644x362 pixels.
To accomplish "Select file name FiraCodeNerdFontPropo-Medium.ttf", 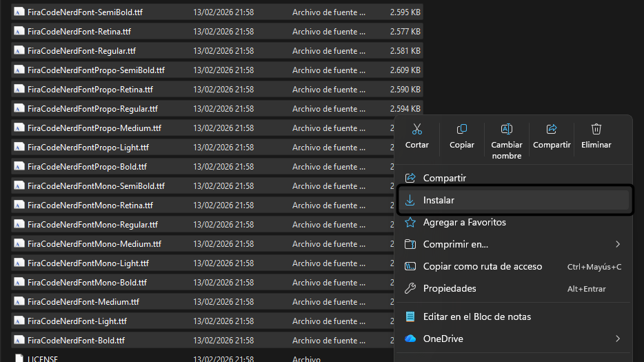I will pos(94,128).
